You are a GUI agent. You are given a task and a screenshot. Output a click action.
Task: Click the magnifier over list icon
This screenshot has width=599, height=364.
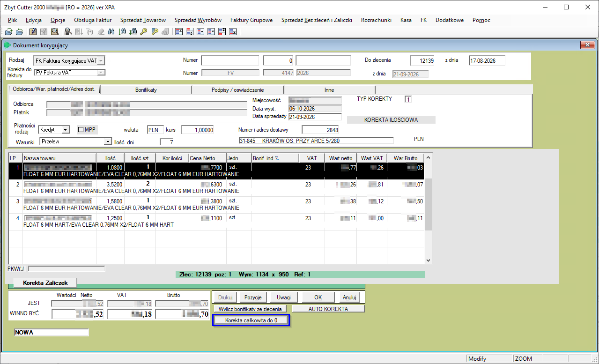coord(68,31)
